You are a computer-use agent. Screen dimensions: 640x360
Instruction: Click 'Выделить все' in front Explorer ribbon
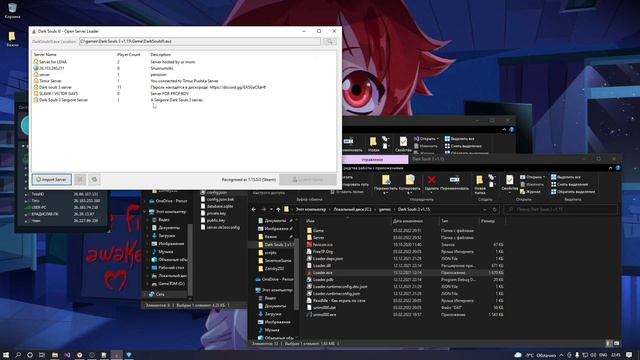tap(565, 177)
